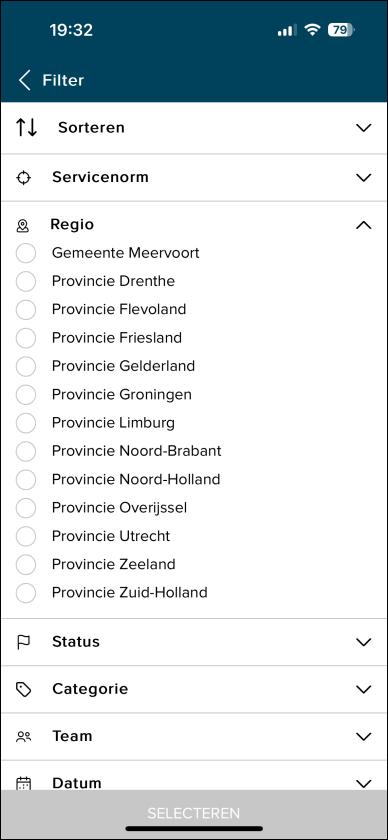388x840 pixels.
Task: Click the tag icon beside Categorie
Action: (24, 689)
